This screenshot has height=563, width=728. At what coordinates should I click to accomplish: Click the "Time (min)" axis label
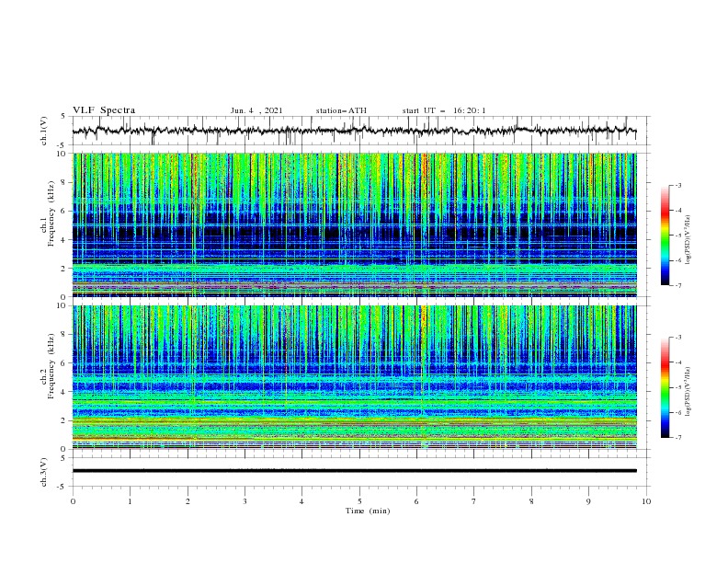(368, 511)
